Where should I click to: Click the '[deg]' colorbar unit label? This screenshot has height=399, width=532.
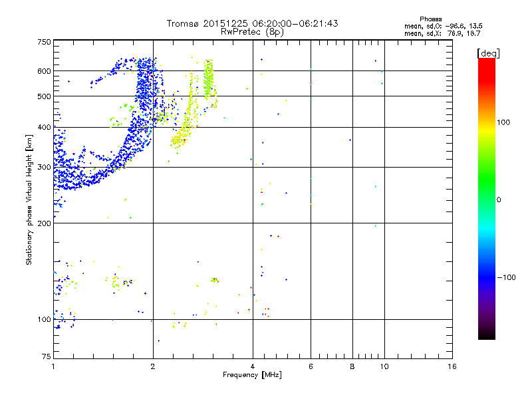488,53
